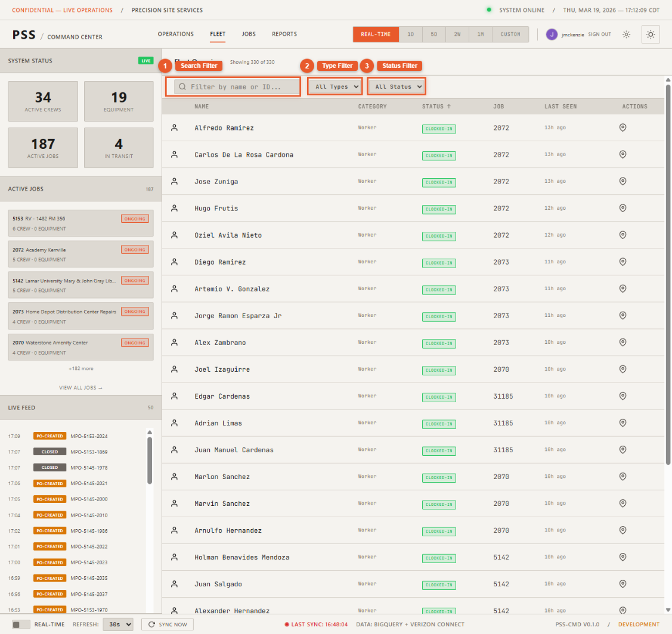Image resolution: width=672 pixels, height=634 pixels.
Task: Click the jmckenzie avatar icon
Action: 552,34
